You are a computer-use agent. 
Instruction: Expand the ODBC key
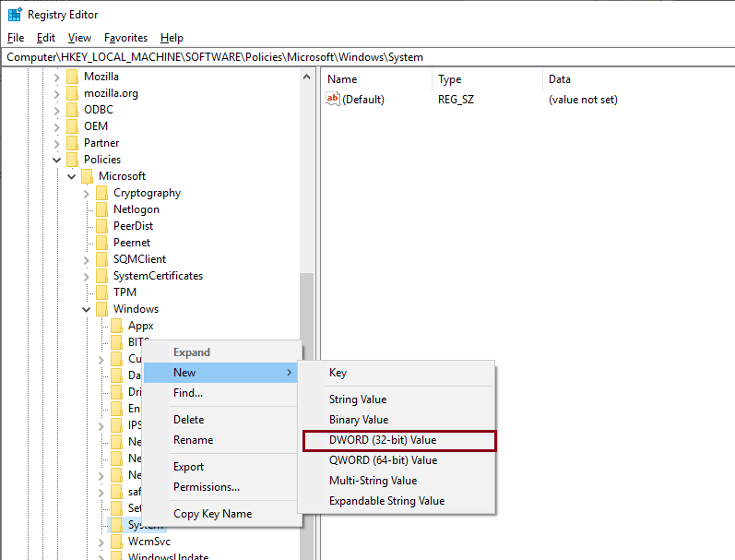57,110
